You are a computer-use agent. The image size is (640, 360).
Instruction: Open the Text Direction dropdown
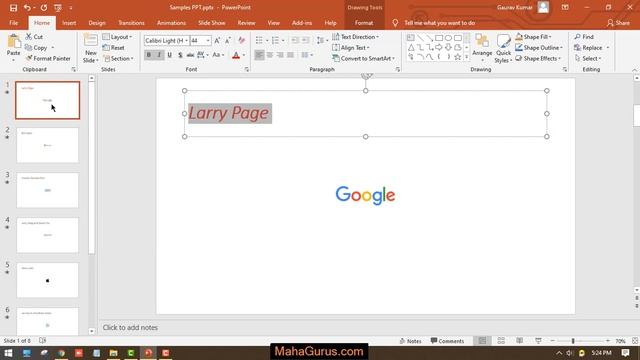pos(356,37)
